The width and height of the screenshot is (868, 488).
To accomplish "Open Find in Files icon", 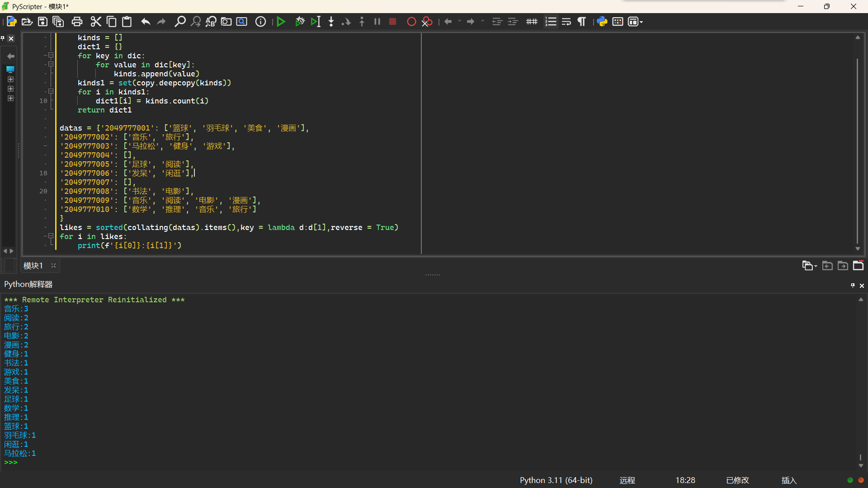I will point(226,22).
